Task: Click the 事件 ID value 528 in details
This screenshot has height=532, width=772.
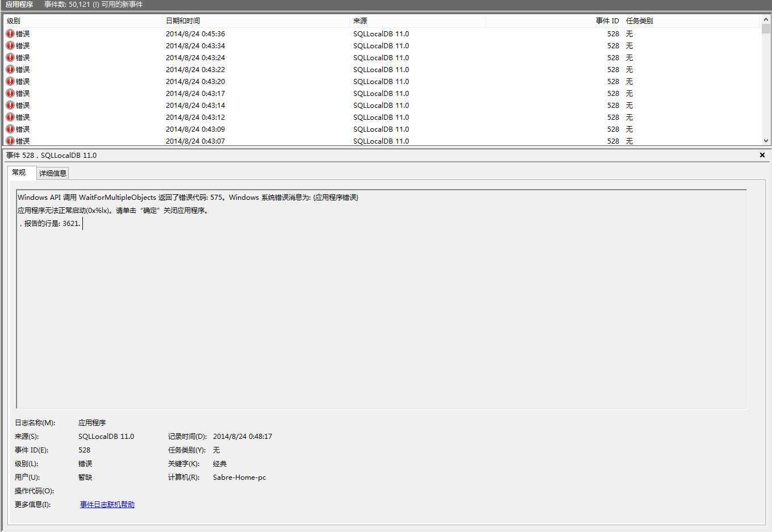Action: pyautogui.click(x=84, y=450)
